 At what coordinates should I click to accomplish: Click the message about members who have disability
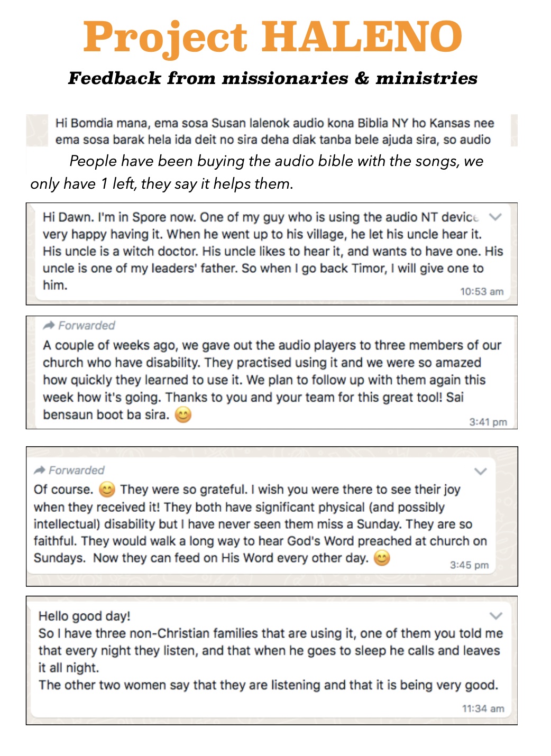(x=272, y=372)
